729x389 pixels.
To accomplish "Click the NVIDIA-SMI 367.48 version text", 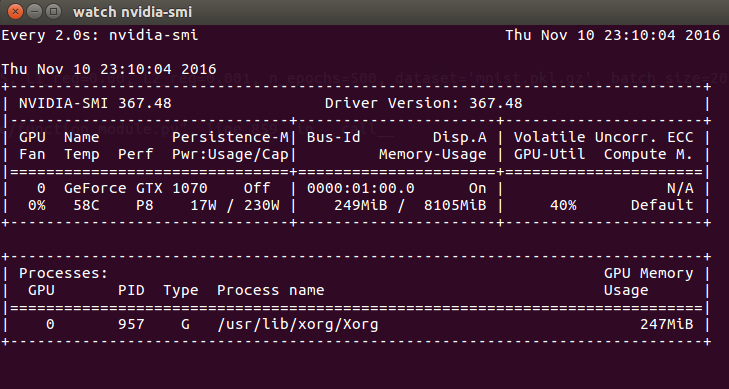I will pyautogui.click(x=95, y=103).
